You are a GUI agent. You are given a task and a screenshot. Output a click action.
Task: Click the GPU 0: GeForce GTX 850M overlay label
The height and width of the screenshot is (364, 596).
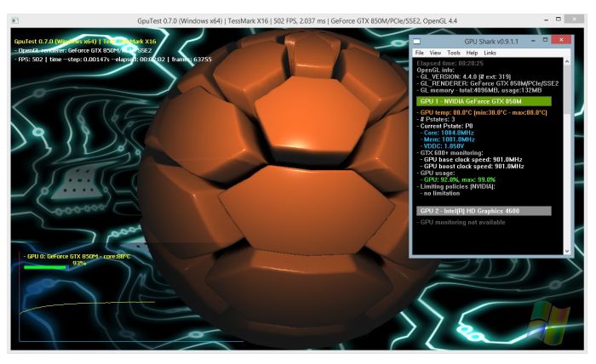click(77, 257)
